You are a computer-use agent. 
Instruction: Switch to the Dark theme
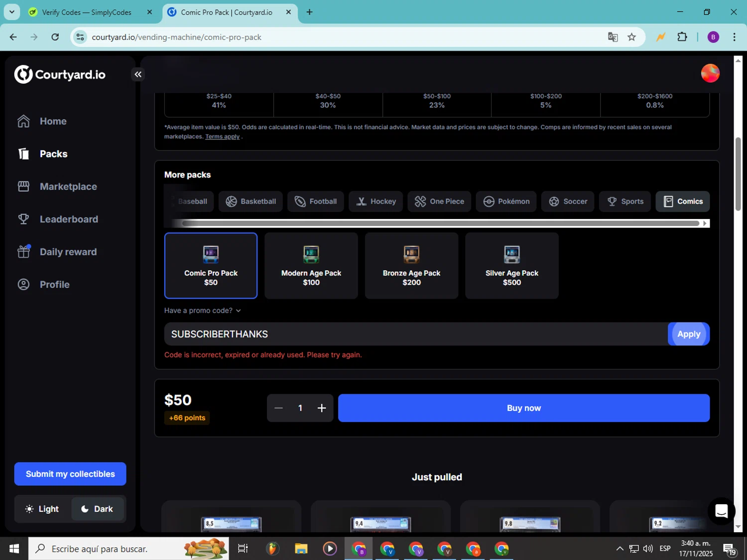(x=98, y=509)
